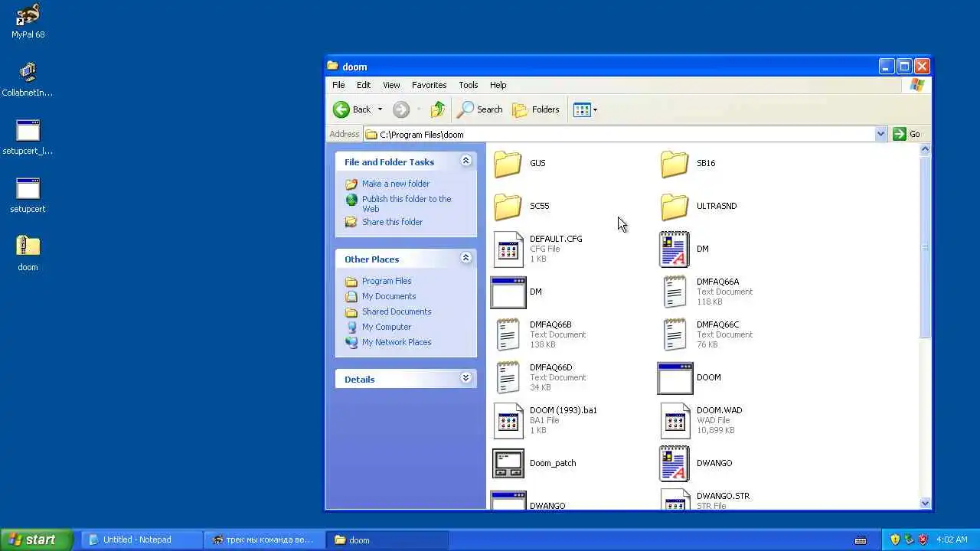Select the DMFAQ66A text document icon
The image size is (980, 551).
point(675,292)
